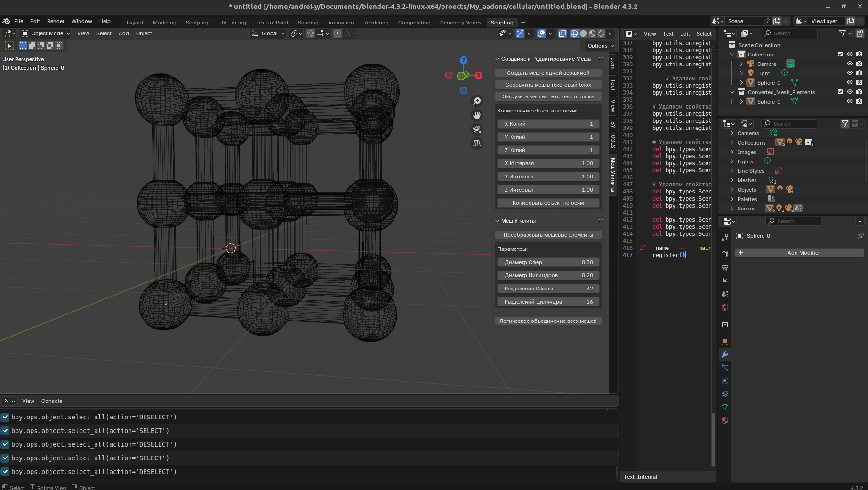Screen dimensions: 868x490
Task: Uncheck Converted_Mesh_Elements collection checkbox
Action: pos(840,92)
